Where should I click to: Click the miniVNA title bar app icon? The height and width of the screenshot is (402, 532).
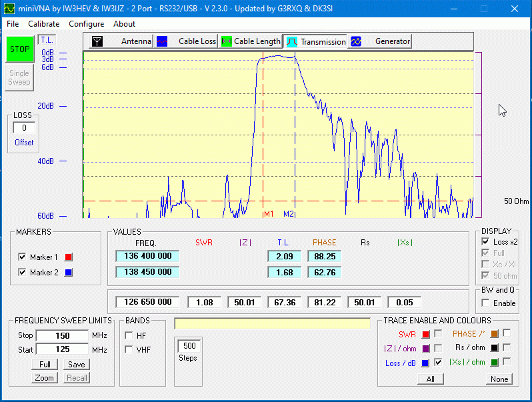click(x=10, y=9)
